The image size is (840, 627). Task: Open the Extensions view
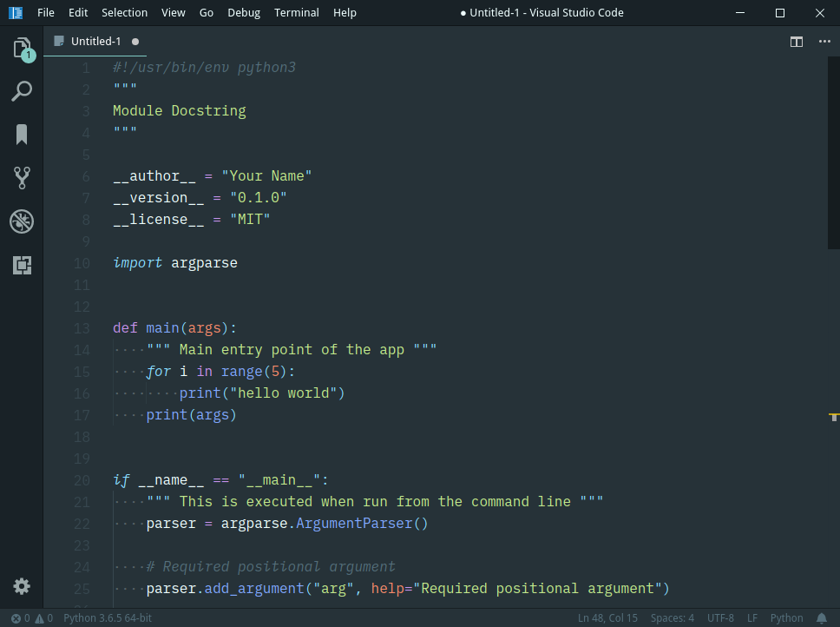(22, 265)
